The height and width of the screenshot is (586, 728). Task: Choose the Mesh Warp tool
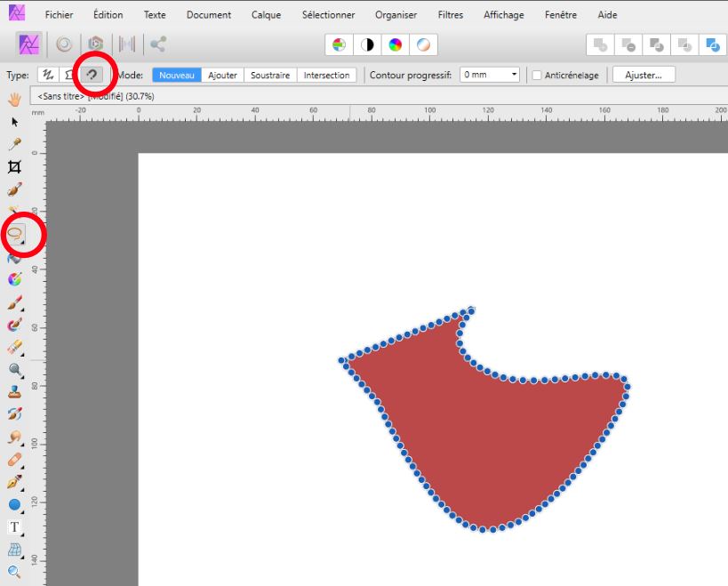pos(15,550)
